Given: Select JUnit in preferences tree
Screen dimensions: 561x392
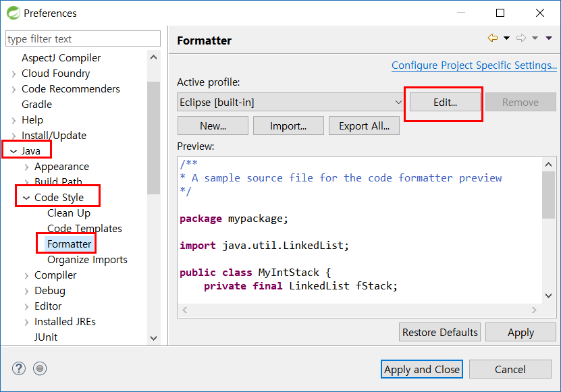Looking at the screenshot, I should (46, 337).
